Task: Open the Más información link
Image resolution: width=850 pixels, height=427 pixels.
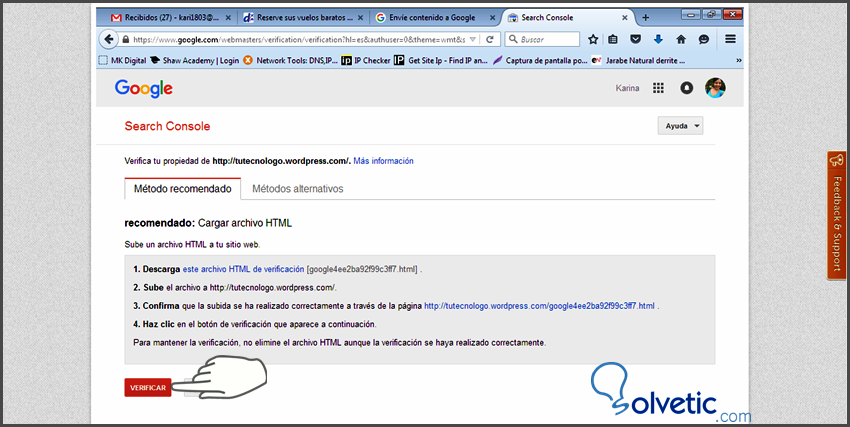Action: [x=383, y=161]
